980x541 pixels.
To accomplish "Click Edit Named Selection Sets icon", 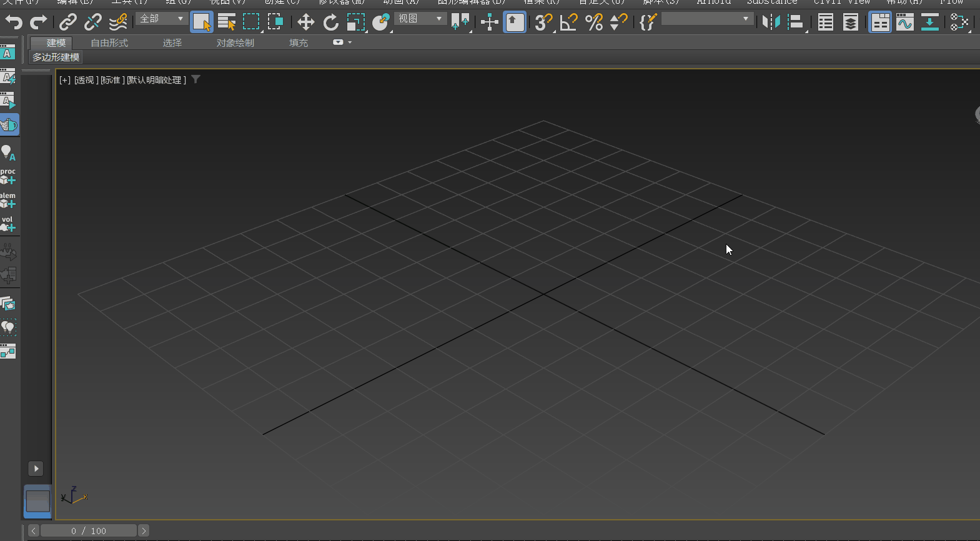I will coord(648,22).
